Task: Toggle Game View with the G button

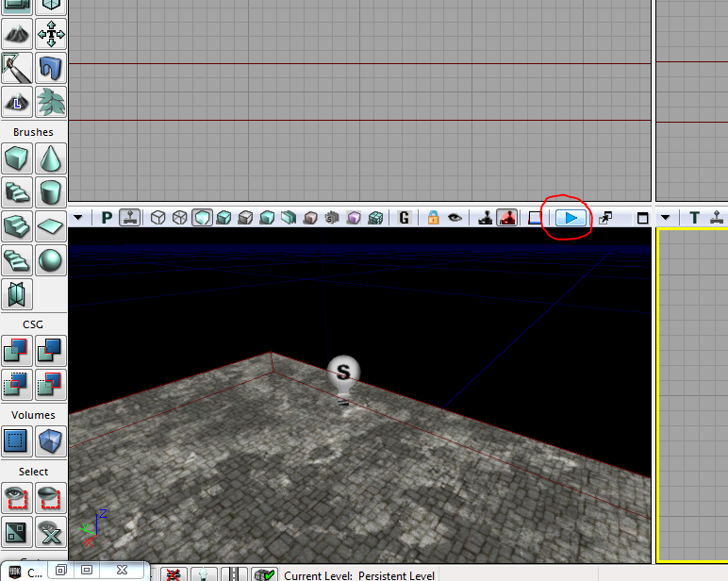Action: pyautogui.click(x=405, y=217)
